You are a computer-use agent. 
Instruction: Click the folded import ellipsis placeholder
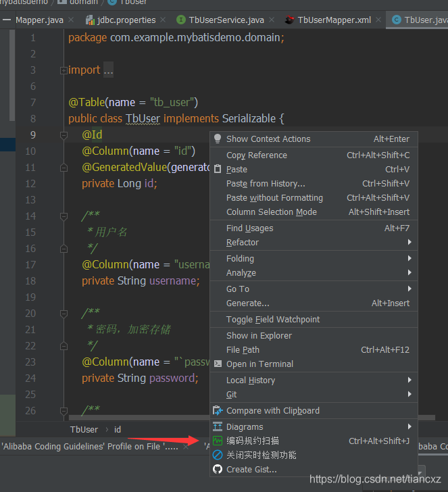tap(108, 70)
